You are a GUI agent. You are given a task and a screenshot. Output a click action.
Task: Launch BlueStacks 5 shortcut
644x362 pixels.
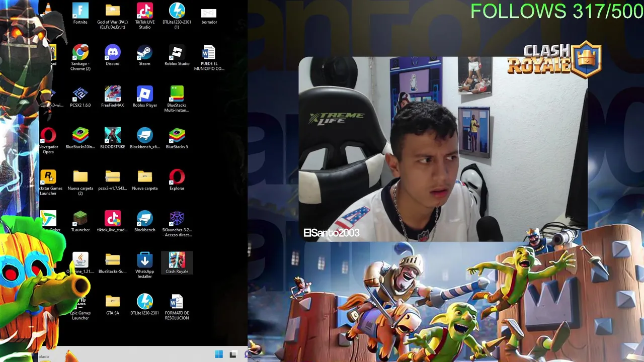point(177,139)
